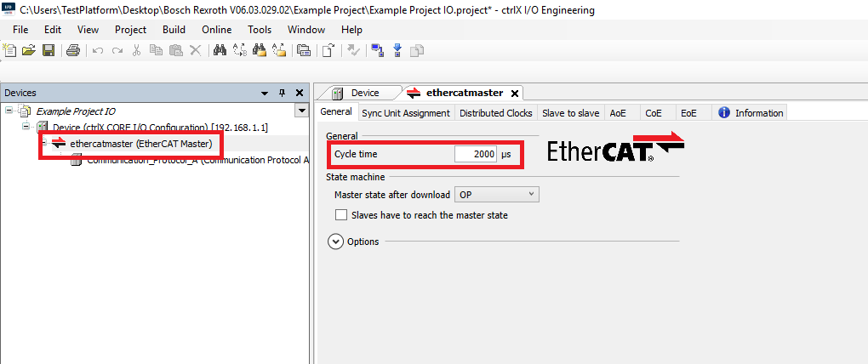Pin the Devices panel with the pushpin icon
Screen dimensions: 868x364
[x=283, y=93]
